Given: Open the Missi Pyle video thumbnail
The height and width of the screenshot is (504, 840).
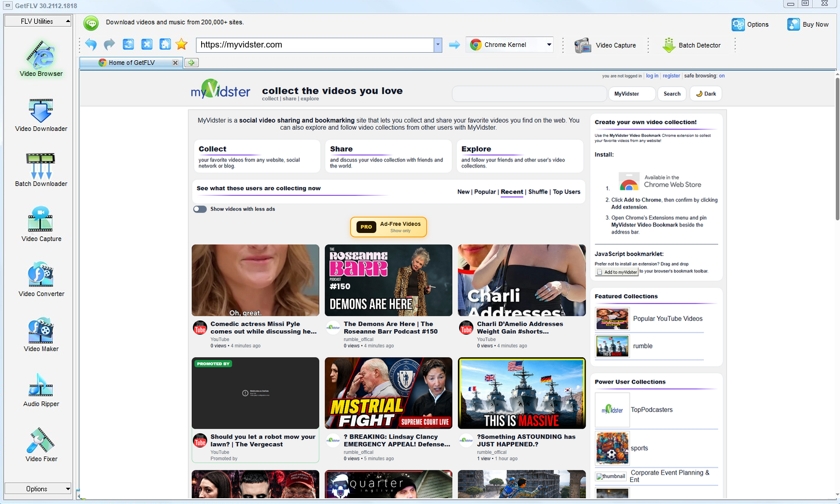Looking at the screenshot, I should (x=256, y=280).
